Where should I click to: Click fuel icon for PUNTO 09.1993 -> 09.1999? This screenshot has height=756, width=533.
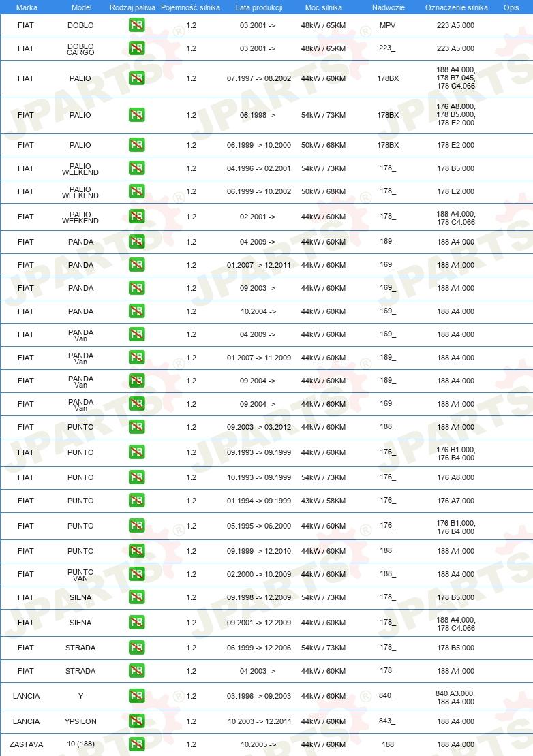137,452
